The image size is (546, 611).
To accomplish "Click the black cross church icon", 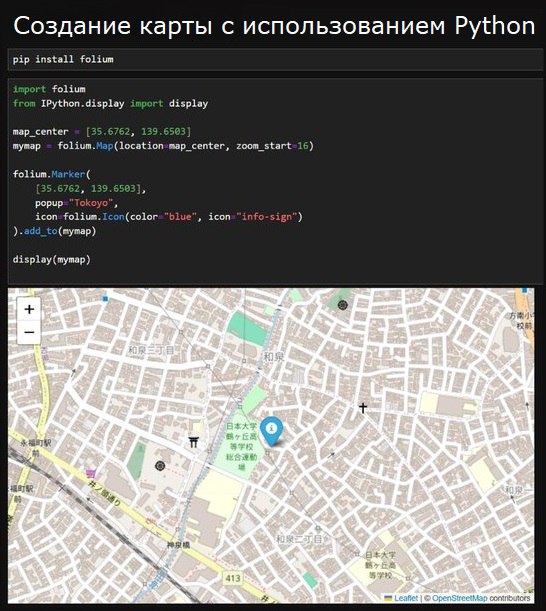I will (x=363, y=408).
